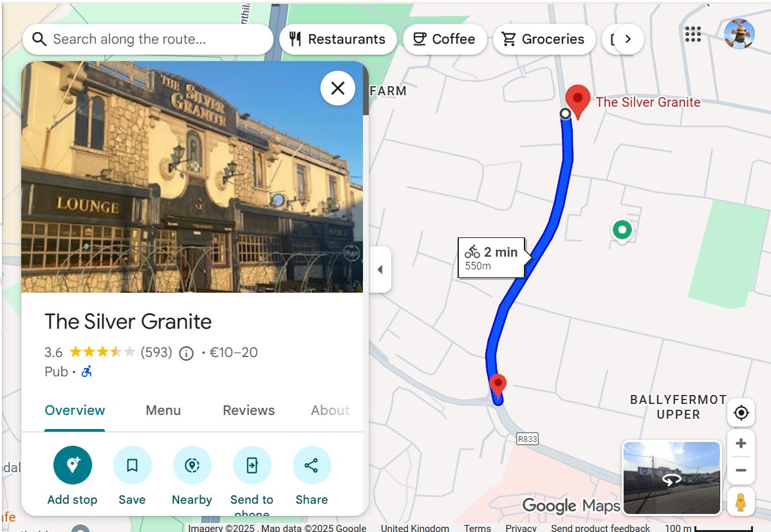Click the R833 road shield
771x532 pixels.
coord(527,439)
